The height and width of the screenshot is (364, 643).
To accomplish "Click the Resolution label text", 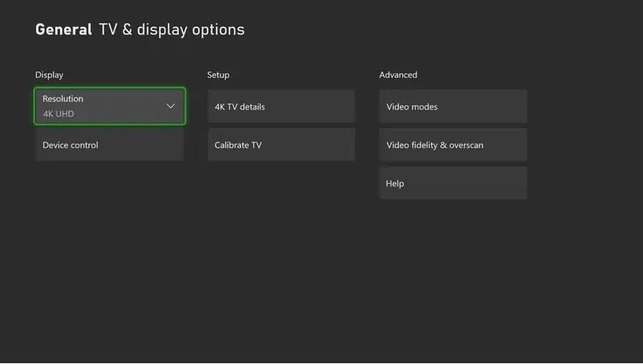I will coord(63,99).
